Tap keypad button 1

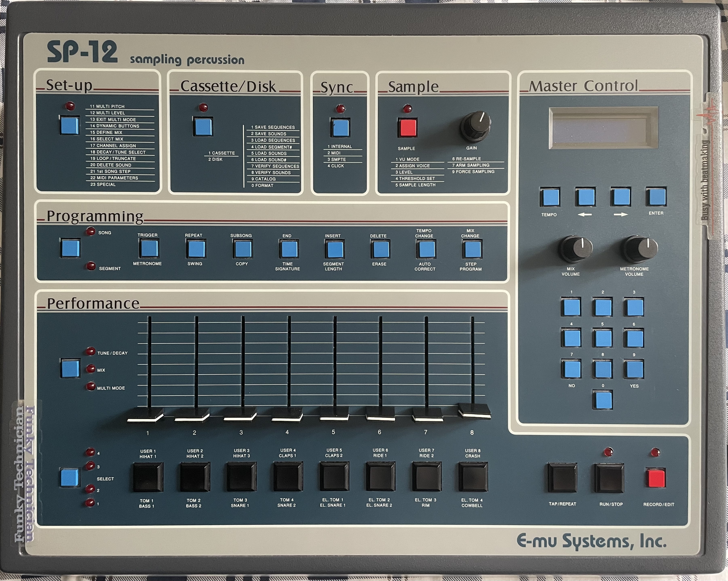coord(571,307)
